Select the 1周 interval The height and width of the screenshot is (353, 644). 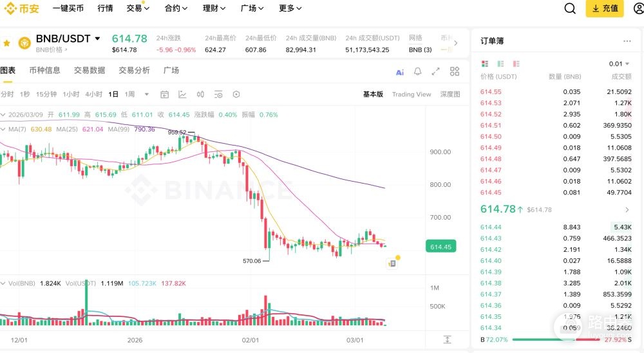coord(130,94)
